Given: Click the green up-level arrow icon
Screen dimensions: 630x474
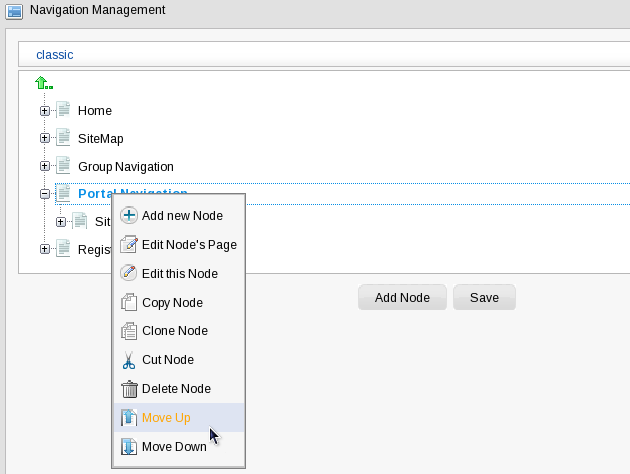Looking at the screenshot, I should coord(43,84).
